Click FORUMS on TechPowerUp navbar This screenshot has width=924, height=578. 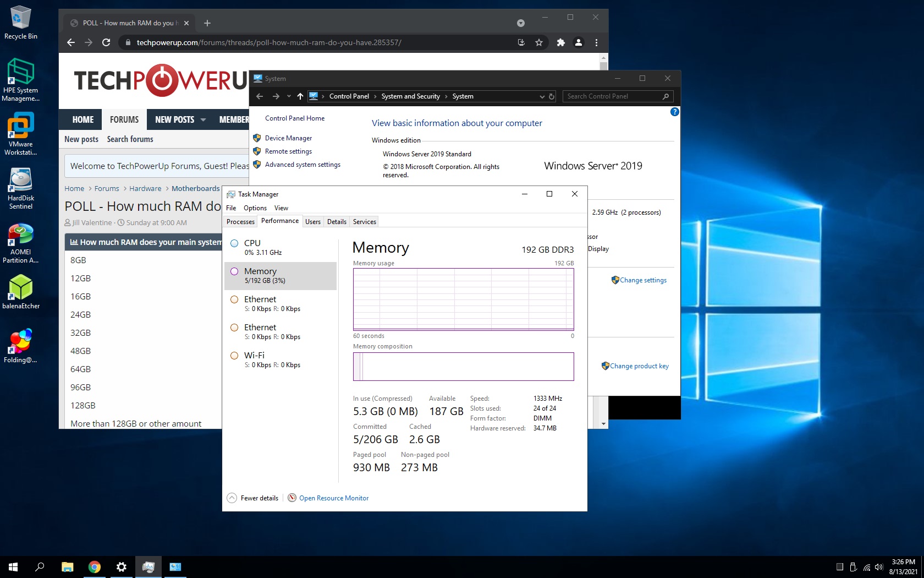click(x=124, y=119)
